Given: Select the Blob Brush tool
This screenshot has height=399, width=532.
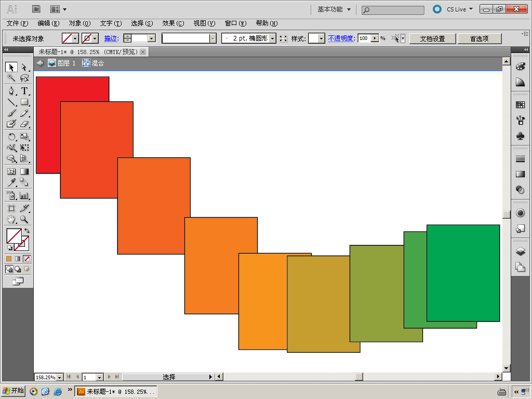Looking at the screenshot, I should pos(11,124).
